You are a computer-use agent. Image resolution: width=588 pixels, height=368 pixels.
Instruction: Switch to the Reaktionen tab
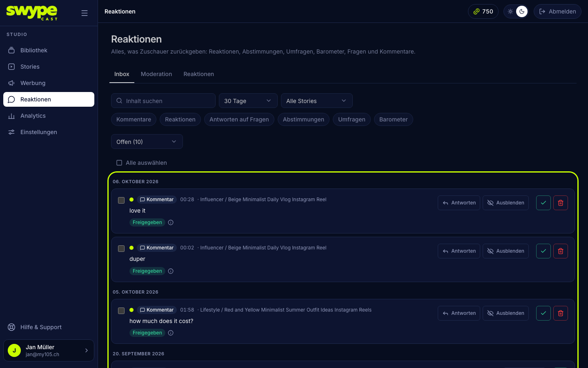(199, 74)
